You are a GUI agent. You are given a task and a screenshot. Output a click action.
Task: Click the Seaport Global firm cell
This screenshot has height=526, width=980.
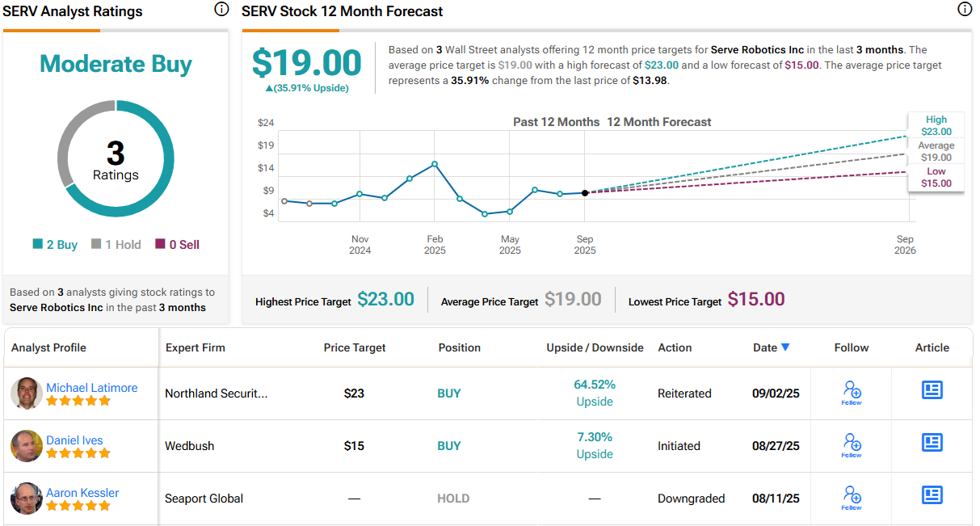pos(204,499)
